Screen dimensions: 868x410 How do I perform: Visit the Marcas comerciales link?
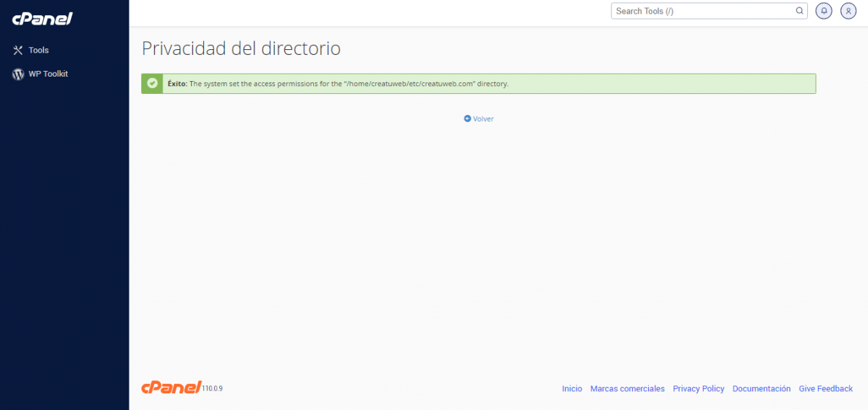pos(627,389)
